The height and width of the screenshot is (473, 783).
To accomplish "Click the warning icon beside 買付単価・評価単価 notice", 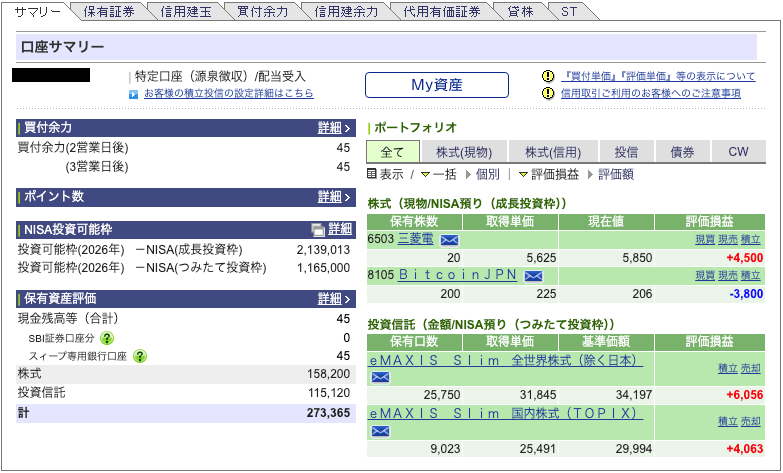I will pos(548,76).
